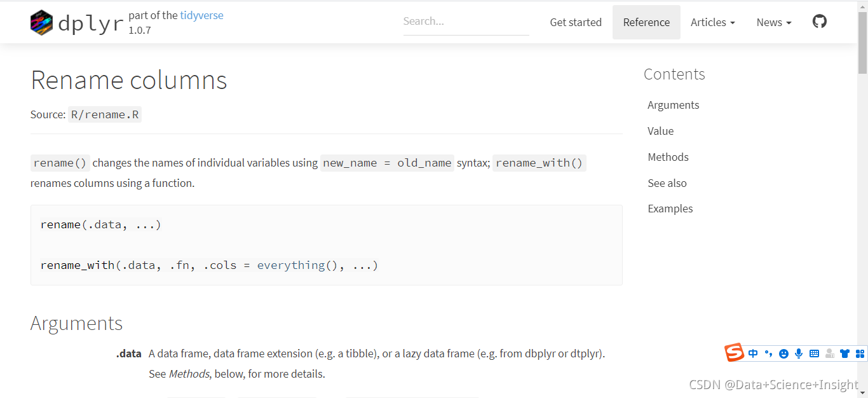
Task: Follow the tidyverse link
Action: pyautogui.click(x=201, y=15)
